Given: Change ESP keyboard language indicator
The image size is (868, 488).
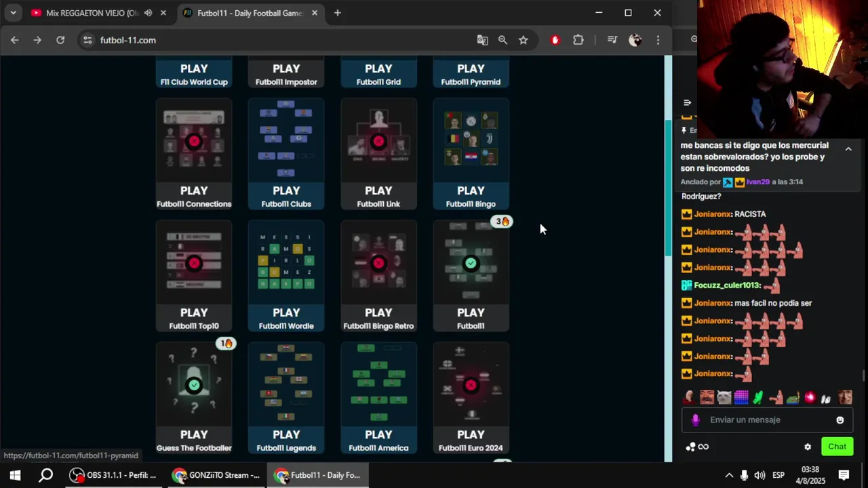Looking at the screenshot, I should (x=779, y=475).
